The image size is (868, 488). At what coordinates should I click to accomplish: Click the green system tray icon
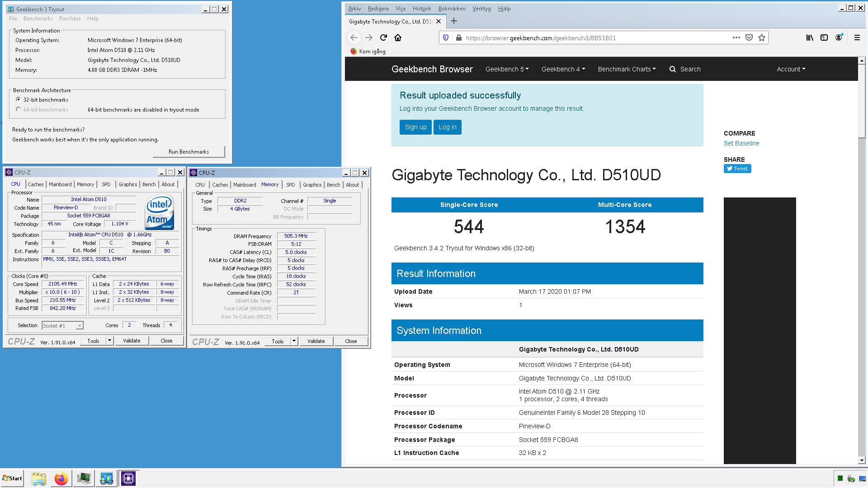(x=840, y=479)
